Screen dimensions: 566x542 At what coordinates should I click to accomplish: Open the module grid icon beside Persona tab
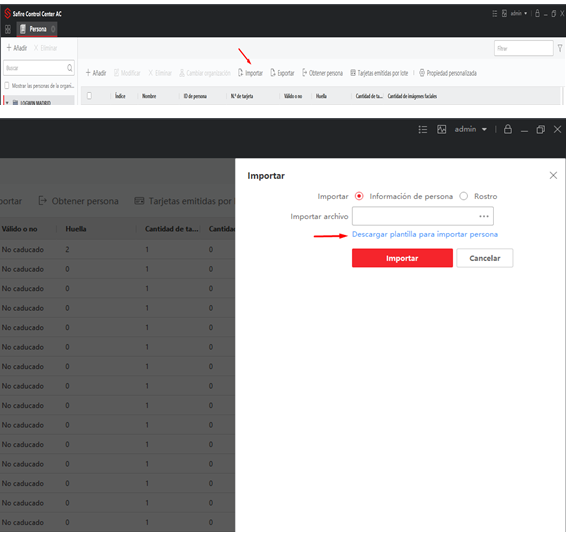tap(8, 29)
